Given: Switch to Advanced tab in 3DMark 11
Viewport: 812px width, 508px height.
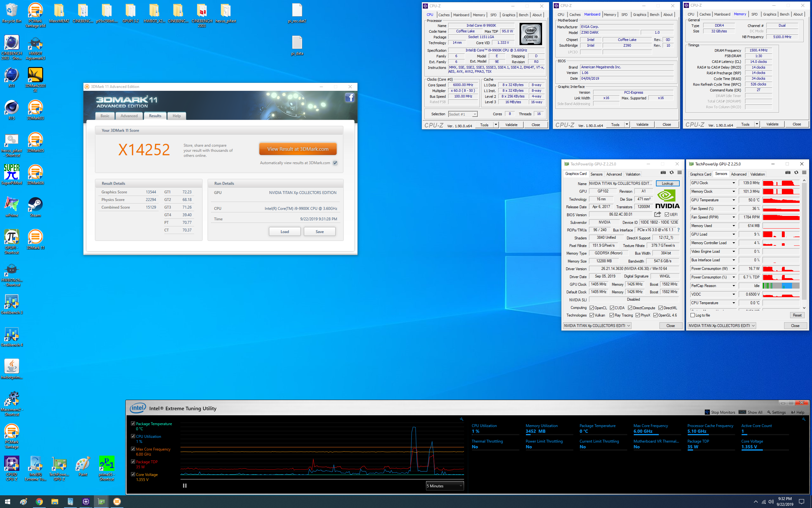Looking at the screenshot, I should point(129,116).
